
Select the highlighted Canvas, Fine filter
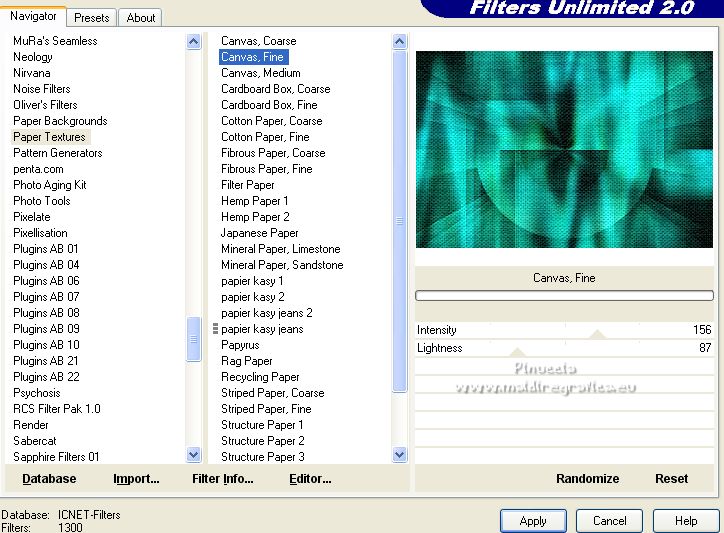pyautogui.click(x=253, y=57)
